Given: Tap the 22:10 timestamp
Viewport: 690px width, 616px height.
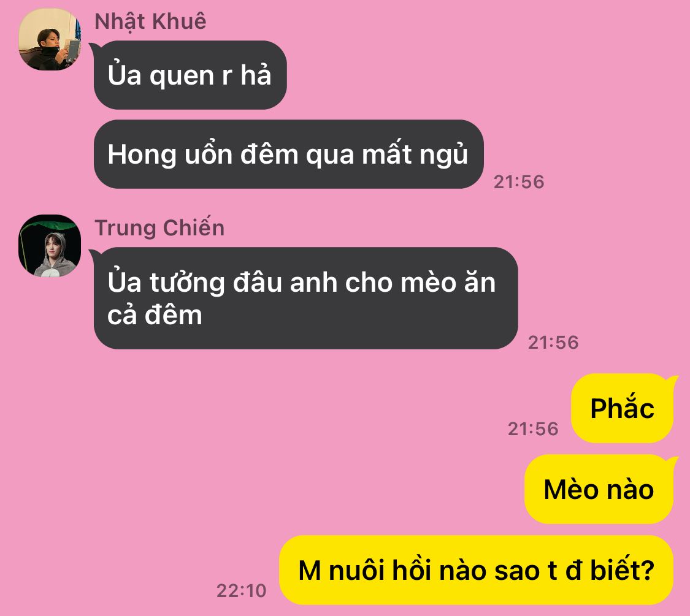Looking at the screenshot, I should click(242, 590).
